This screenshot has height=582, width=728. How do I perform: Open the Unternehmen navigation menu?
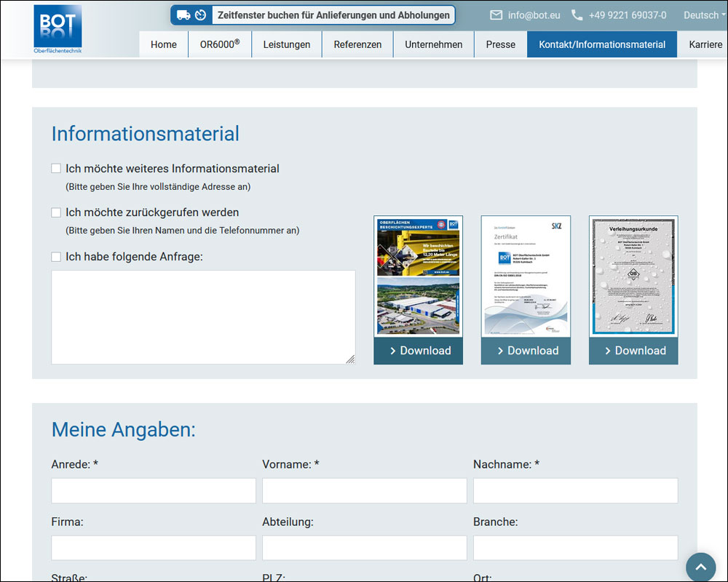433,44
